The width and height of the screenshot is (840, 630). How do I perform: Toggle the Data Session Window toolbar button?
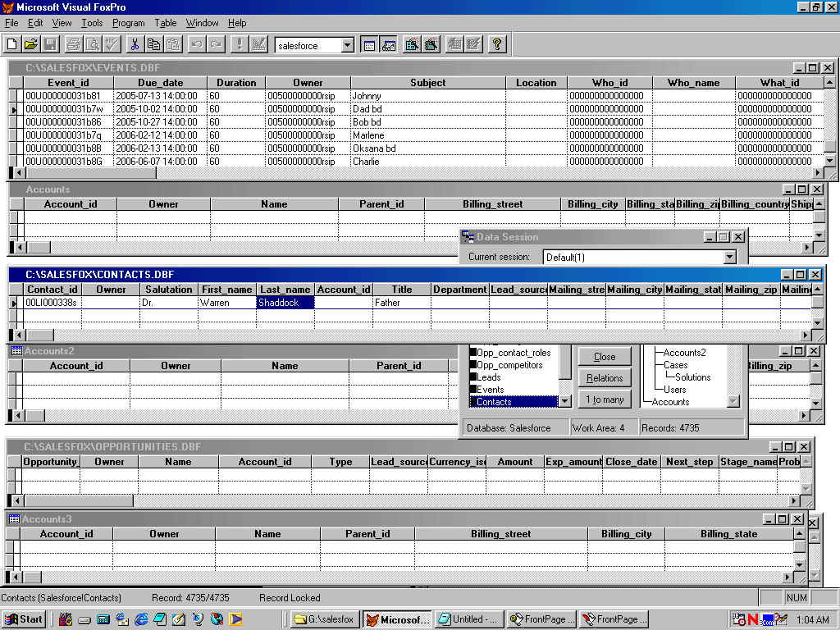tap(388, 45)
